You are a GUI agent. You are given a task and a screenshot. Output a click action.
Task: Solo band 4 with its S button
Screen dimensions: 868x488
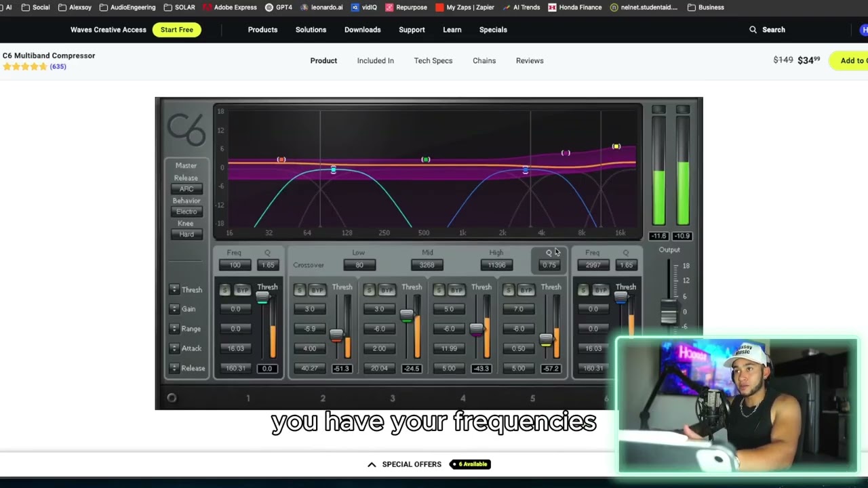(439, 290)
